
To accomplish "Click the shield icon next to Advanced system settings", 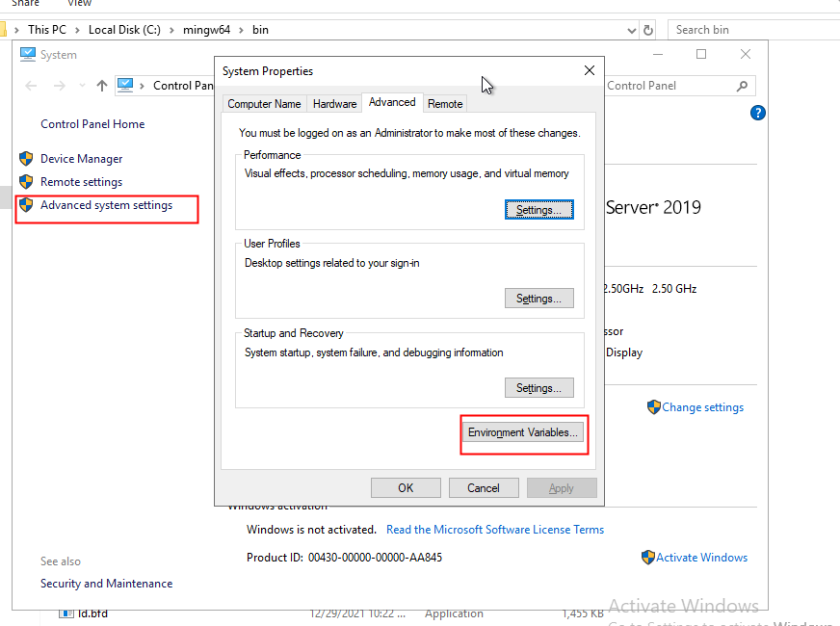I will point(26,204).
